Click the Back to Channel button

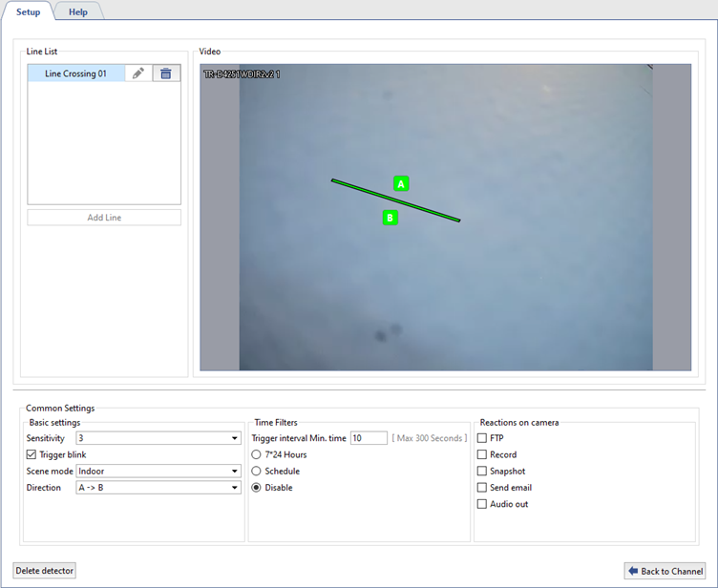pyautogui.click(x=665, y=571)
